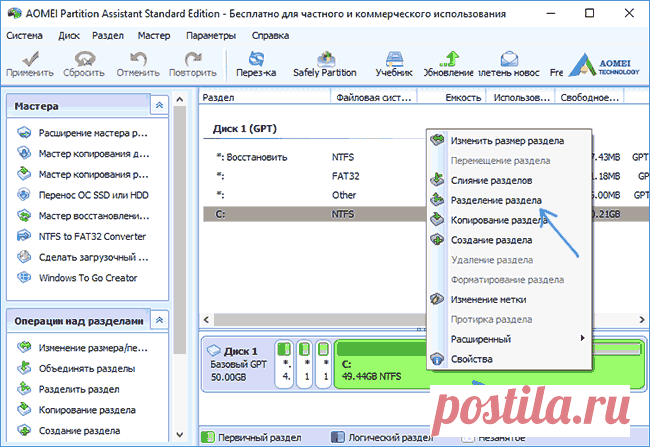Collapse the Операции над разделами panel
This screenshot has width=650, height=447.
[160, 320]
